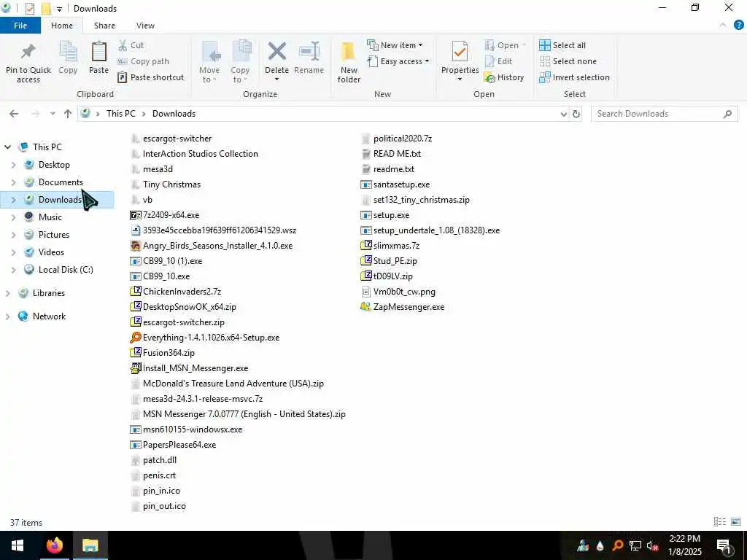Click the Back navigation arrow
The height and width of the screenshot is (560, 747).
(x=14, y=114)
